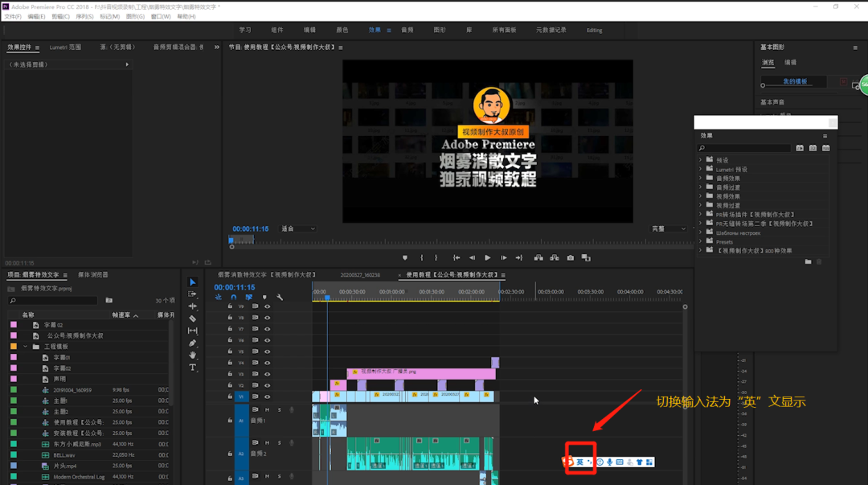The height and width of the screenshot is (485, 868).
Task: Click 32-bit Color filter icon in Effects panel
Action: click(813, 148)
